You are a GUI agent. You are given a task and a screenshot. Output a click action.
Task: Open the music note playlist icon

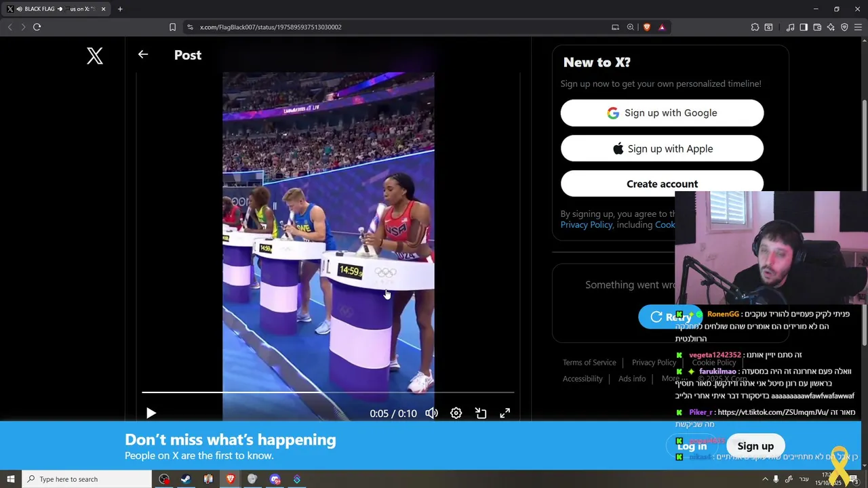pyautogui.click(x=790, y=27)
